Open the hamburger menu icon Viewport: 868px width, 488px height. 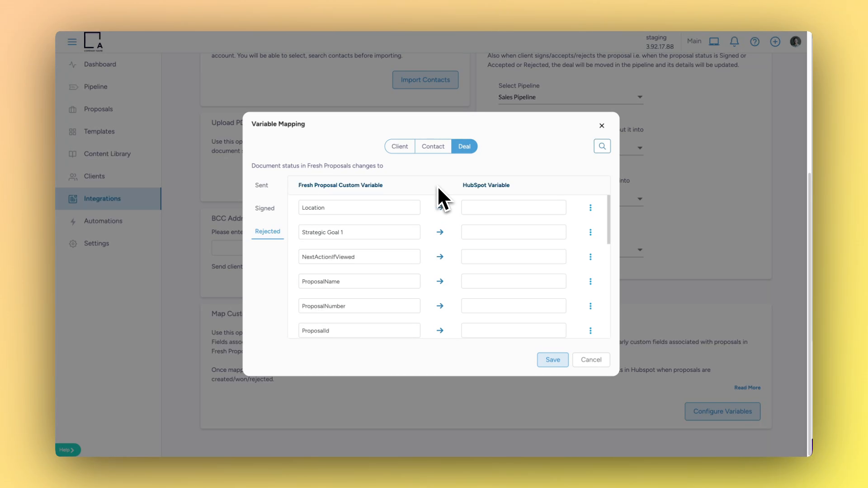click(x=72, y=42)
